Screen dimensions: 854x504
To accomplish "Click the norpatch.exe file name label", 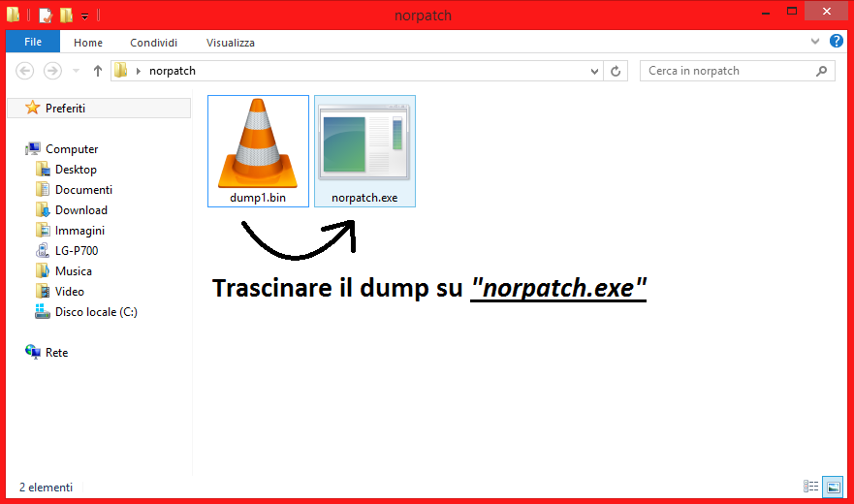I will point(364,198).
